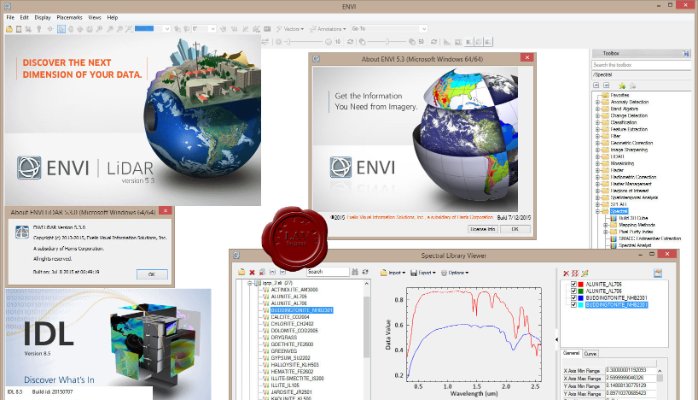Click OK in About ENVI LiDAR dialog
Viewport: 698px width, 400px height.
click(152, 274)
